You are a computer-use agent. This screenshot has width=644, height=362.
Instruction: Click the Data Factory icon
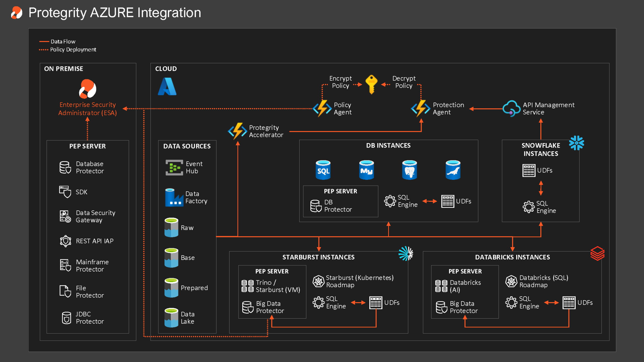pos(174,198)
